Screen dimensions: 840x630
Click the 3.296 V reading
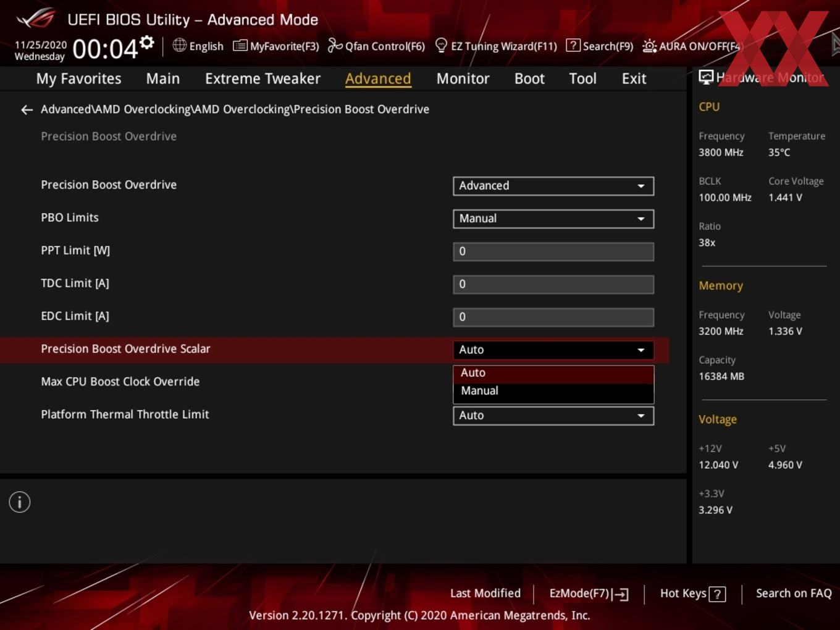[x=715, y=510]
